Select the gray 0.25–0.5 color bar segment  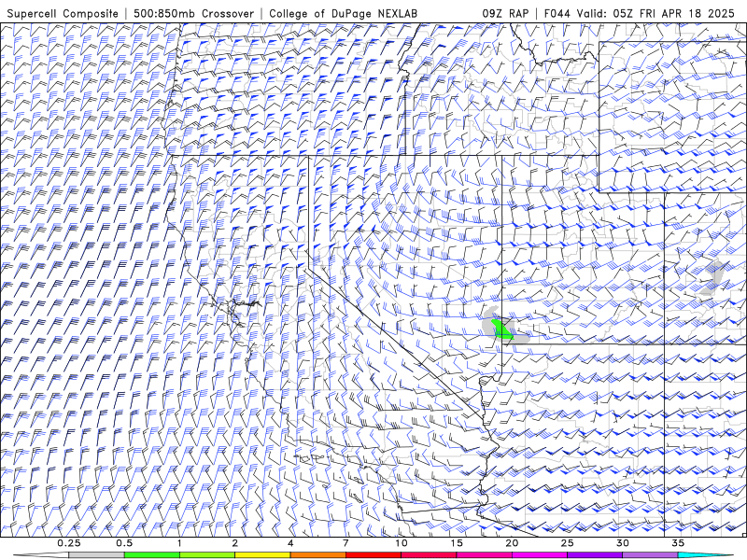(x=97, y=555)
